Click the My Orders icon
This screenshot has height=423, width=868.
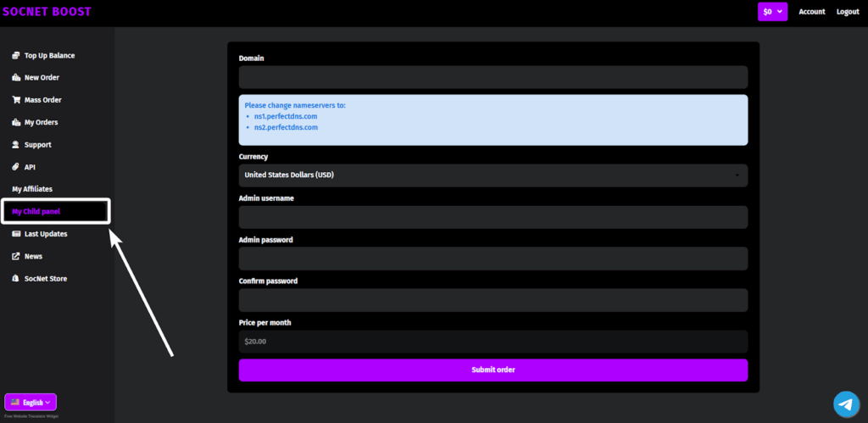click(x=16, y=123)
